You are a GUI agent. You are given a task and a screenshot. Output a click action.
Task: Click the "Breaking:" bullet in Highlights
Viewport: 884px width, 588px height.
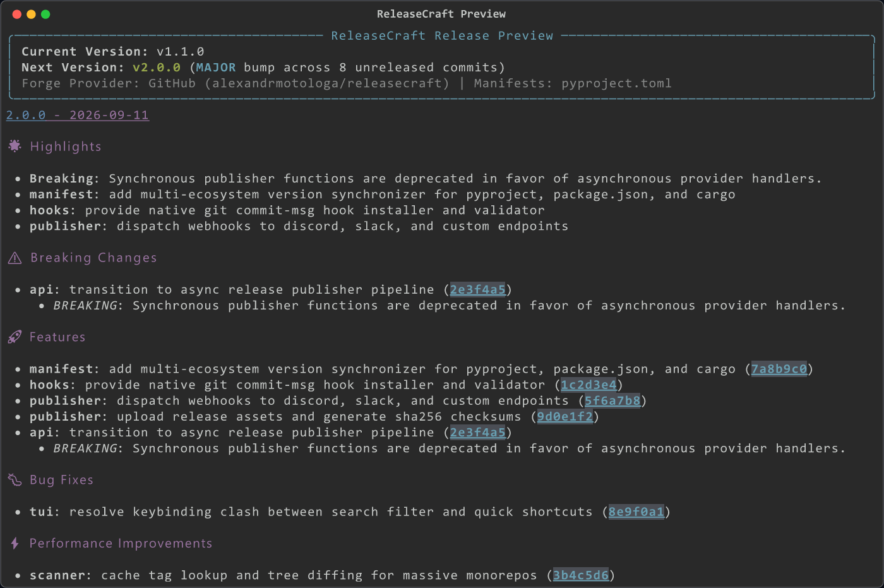tap(426, 179)
